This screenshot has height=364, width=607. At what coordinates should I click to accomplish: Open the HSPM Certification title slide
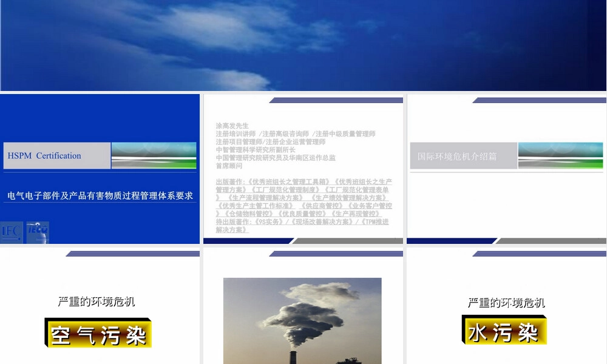click(100, 169)
